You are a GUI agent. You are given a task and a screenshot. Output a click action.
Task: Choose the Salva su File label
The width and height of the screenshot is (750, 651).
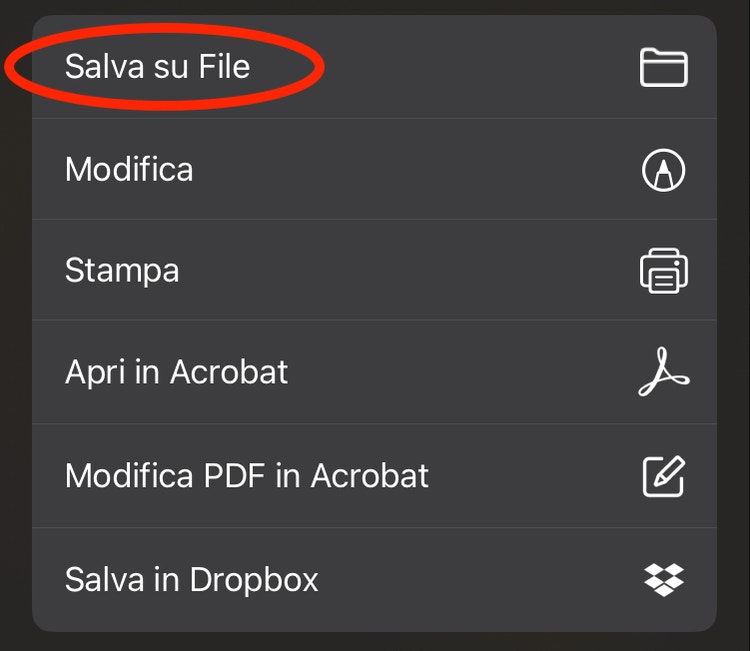(157, 66)
